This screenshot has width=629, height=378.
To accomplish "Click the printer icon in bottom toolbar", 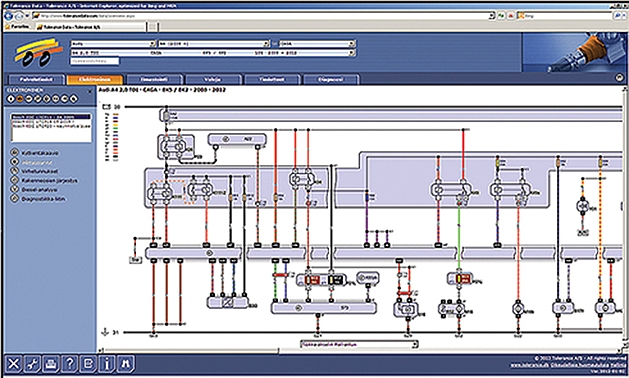I will pyautogui.click(x=51, y=364).
